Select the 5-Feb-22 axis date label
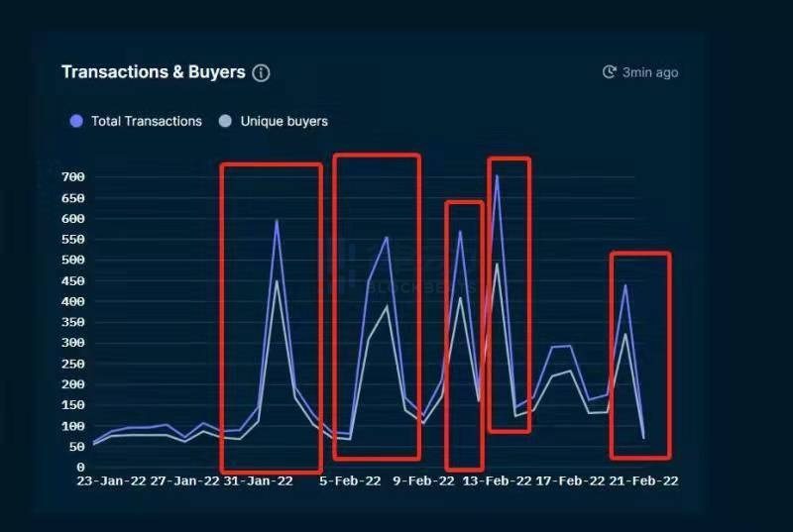This screenshot has height=532, width=793. coord(350,480)
